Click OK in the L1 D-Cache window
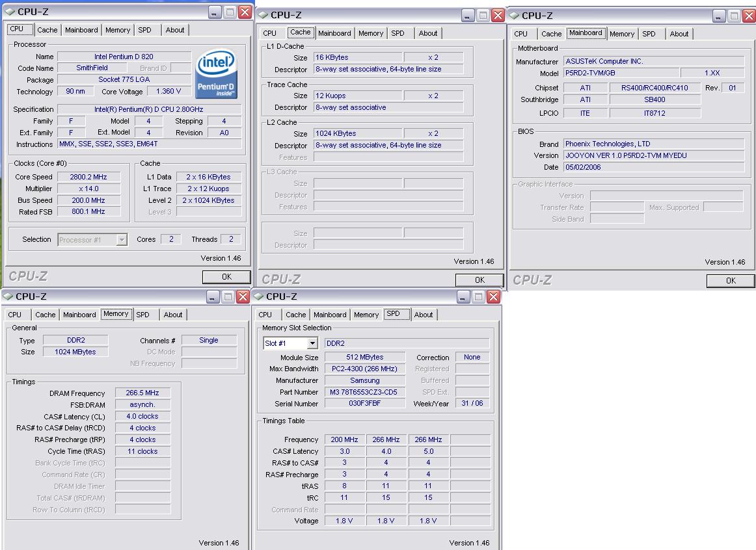The width and height of the screenshot is (756, 550). click(x=479, y=280)
